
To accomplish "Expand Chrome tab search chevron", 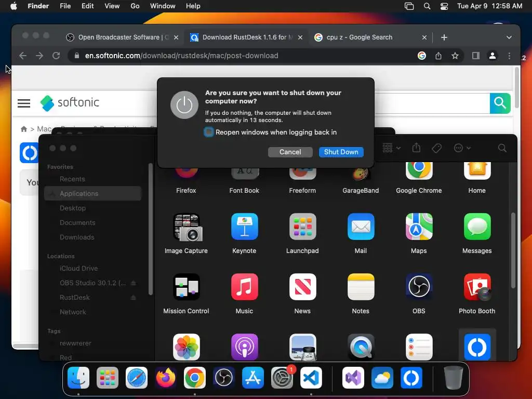I will 509,37.
